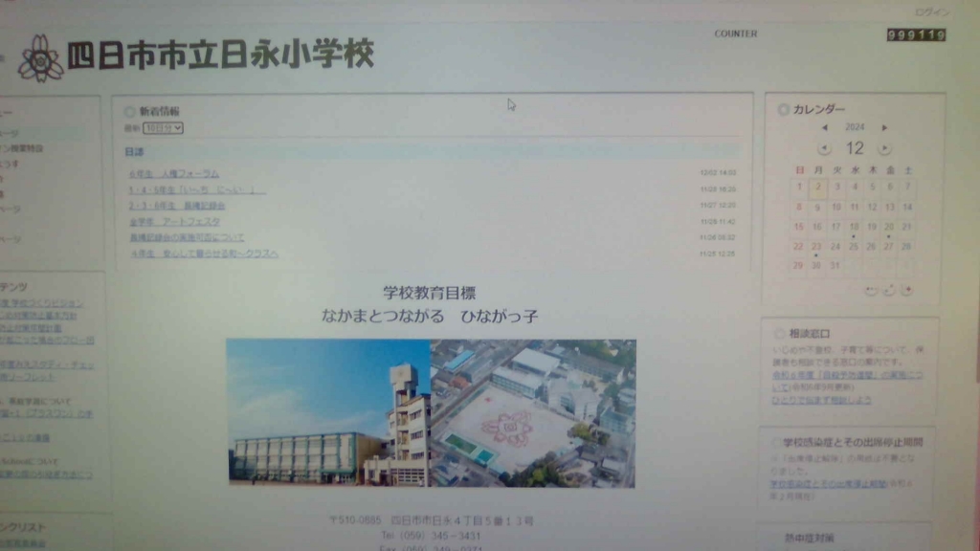Open 長縄記録会の実施可否について post
The image size is (980, 551).
(187, 238)
